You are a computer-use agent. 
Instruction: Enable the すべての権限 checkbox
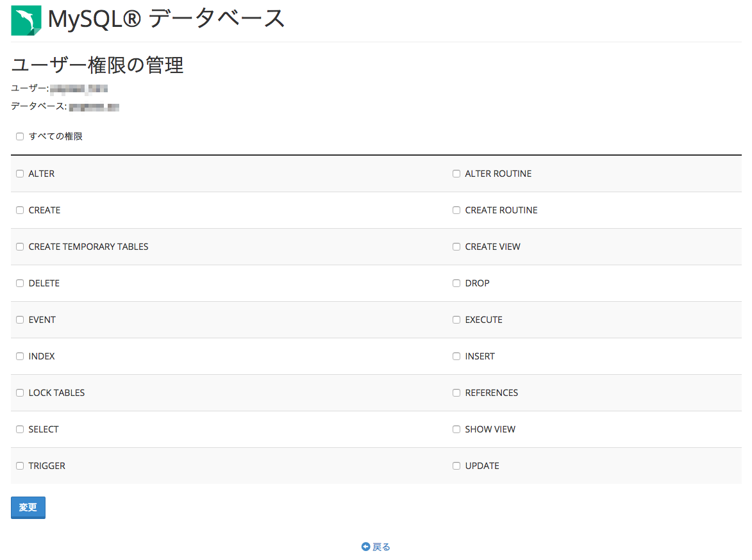click(20, 136)
